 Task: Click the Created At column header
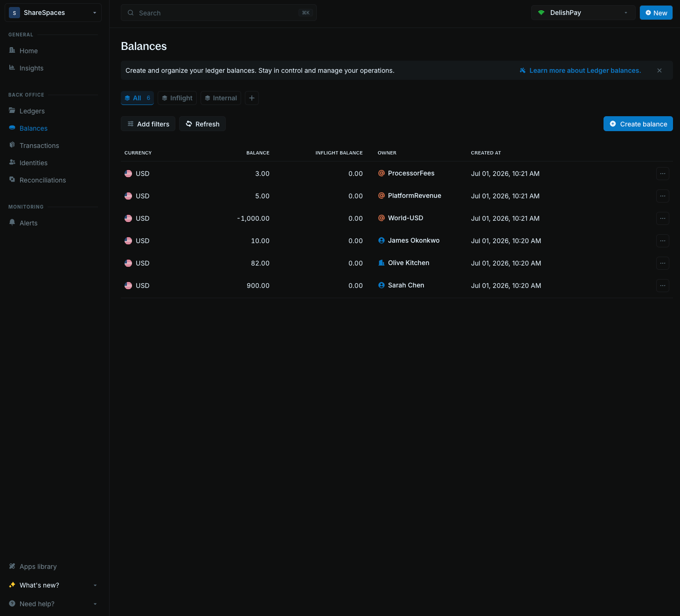tap(486, 153)
